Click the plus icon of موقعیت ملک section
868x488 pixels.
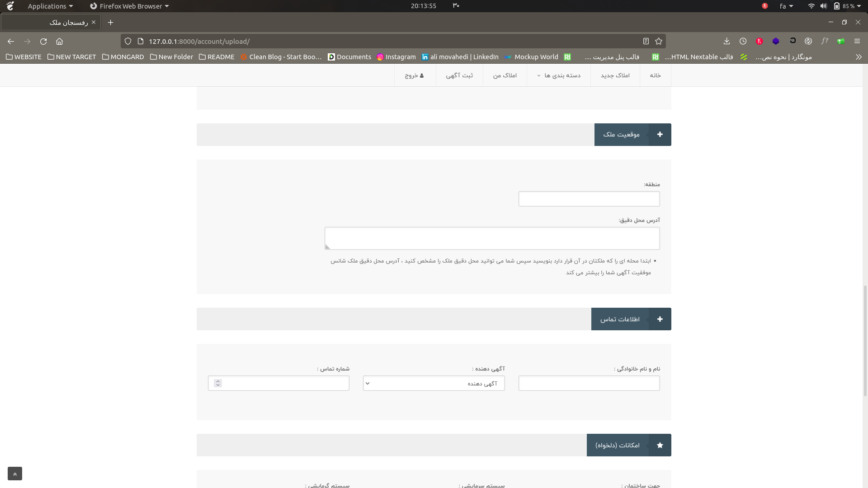click(660, 135)
